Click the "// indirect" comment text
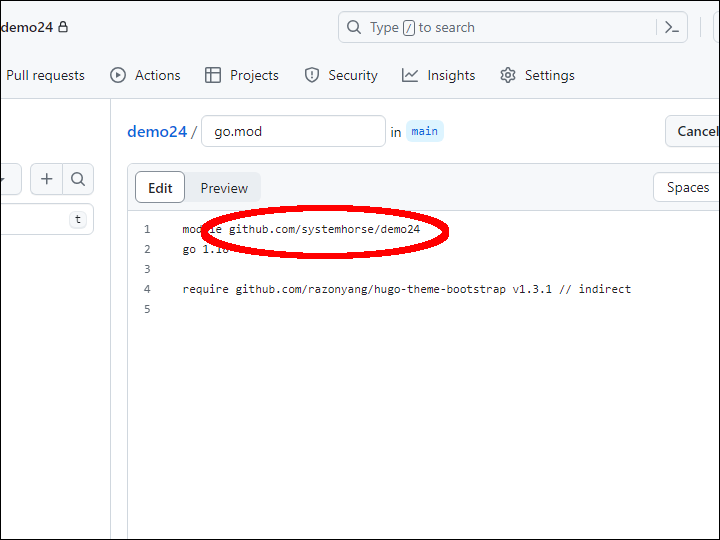 coord(595,289)
